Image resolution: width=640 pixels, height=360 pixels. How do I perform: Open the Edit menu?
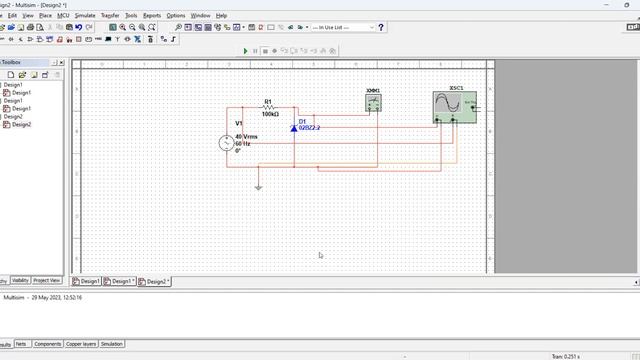coord(12,16)
